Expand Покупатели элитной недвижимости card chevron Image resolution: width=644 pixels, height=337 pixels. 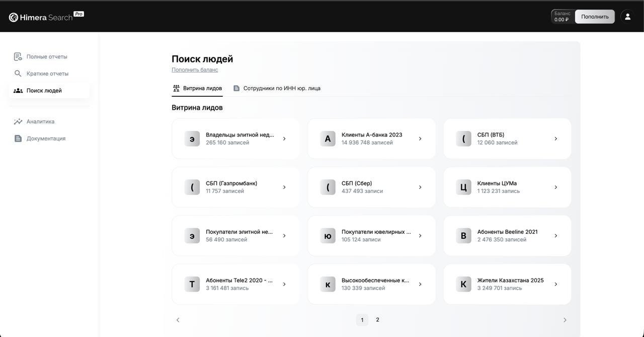(284, 236)
